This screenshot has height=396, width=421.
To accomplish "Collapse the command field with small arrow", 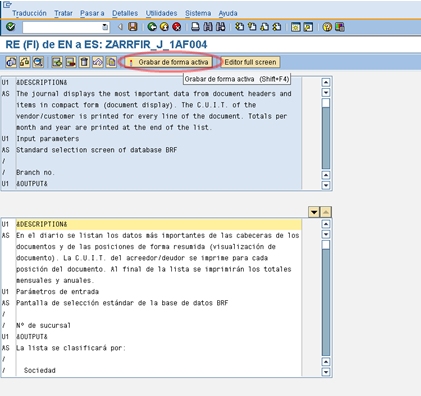I will tap(120, 27).
